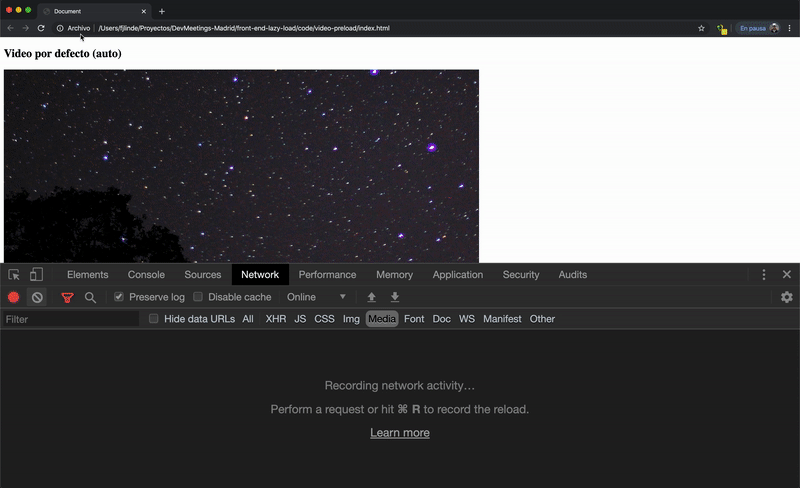Switch to the Application tab

click(x=458, y=275)
